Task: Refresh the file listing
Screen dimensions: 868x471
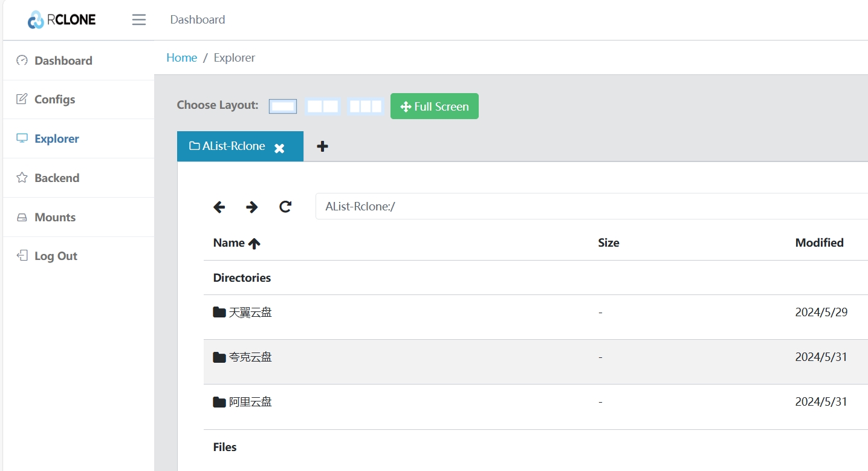Action: pyautogui.click(x=285, y=207)
